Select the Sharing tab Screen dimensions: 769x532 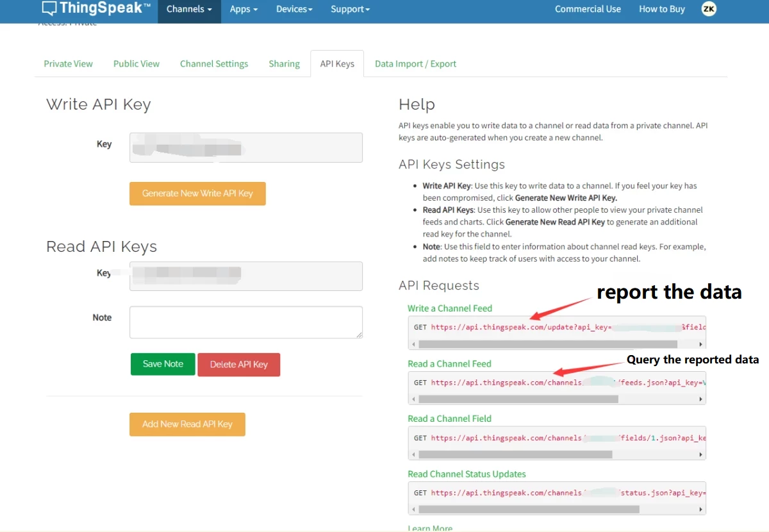[x=284, y=63]
